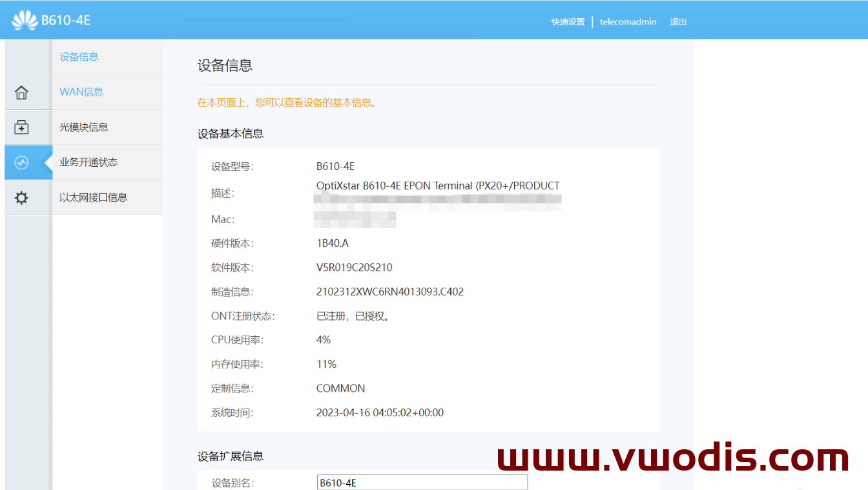This screenshot has width=868, height=490.
Task: Select the highlighted status icon with arrow marker
Action: click(20, 162)
